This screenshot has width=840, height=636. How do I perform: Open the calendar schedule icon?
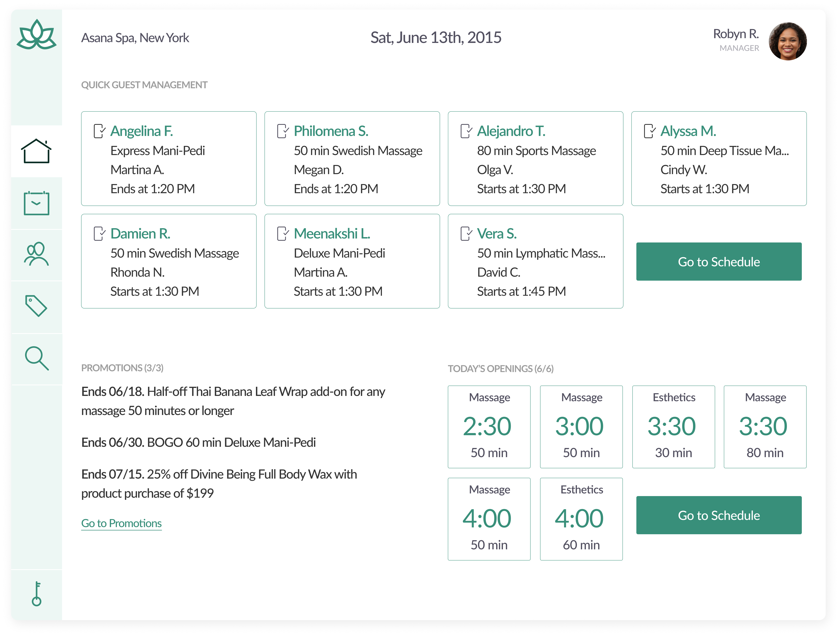click(36, 203)
